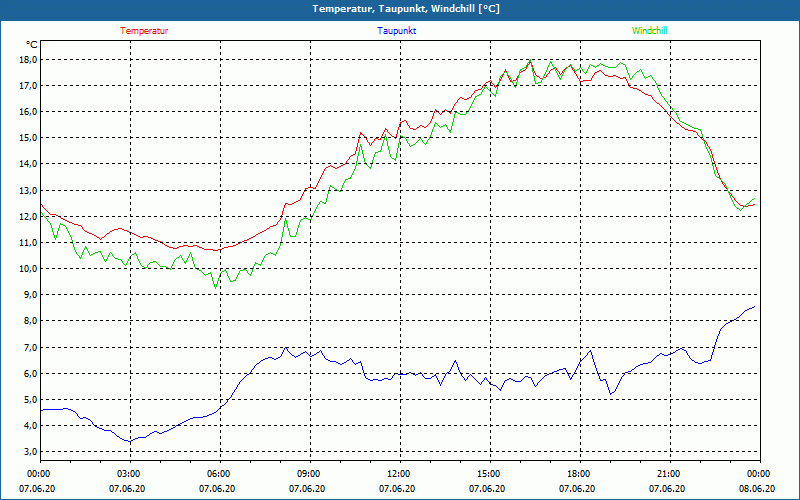Click the 11,0 y-axis value
The height and width of the screenshot is (500, 800).
(x=29, y=243)
